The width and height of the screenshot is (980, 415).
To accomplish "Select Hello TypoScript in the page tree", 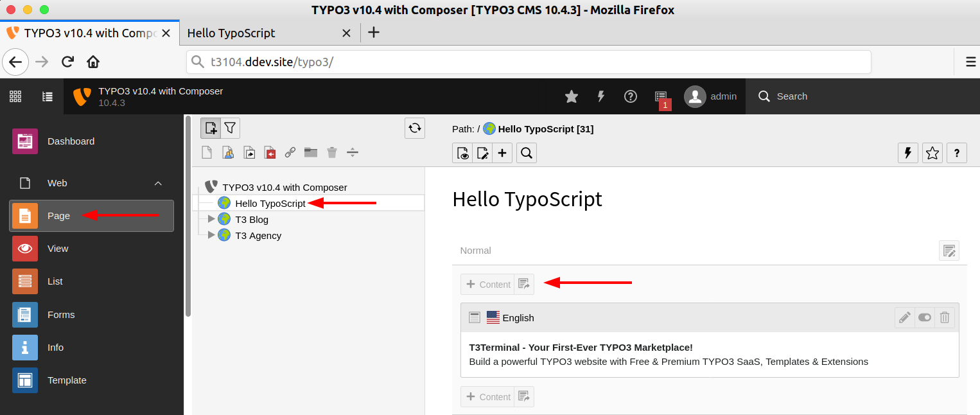I will [270, 204].
